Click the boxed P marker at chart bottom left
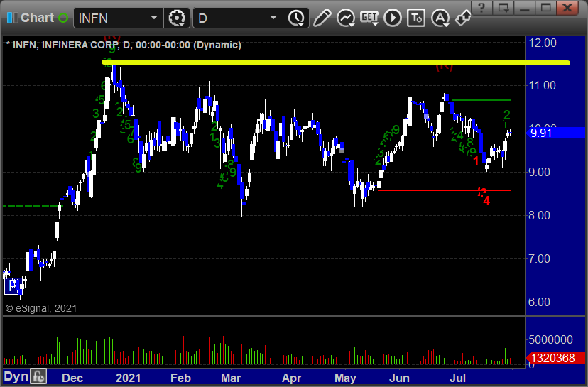 pyautogui.click(x=13, y=286)
